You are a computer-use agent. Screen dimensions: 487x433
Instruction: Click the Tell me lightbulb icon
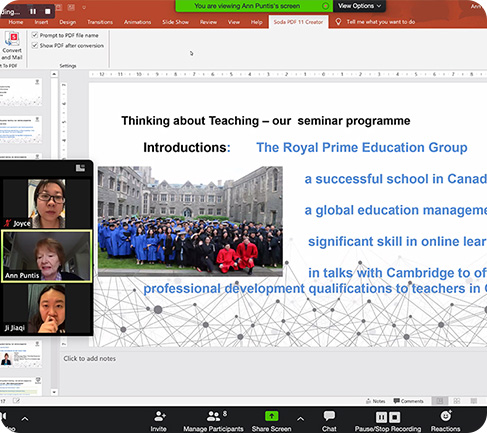click(338, 22)
